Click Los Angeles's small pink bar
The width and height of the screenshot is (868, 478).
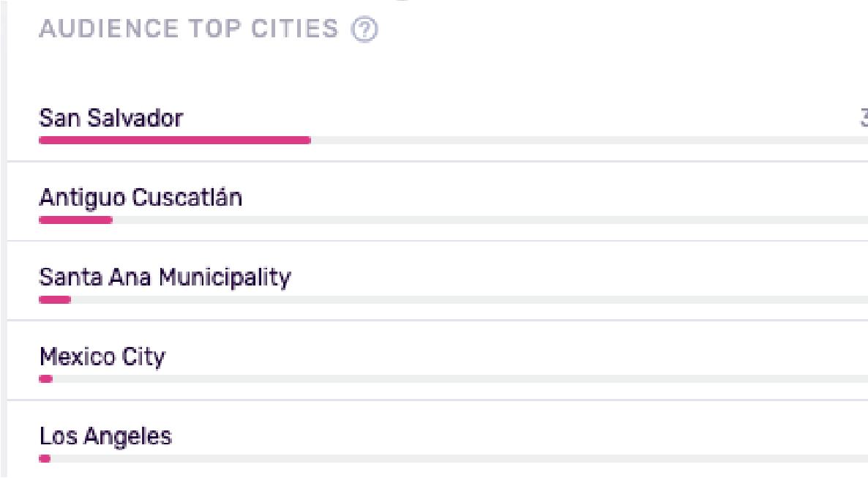(x=45, y=459)
